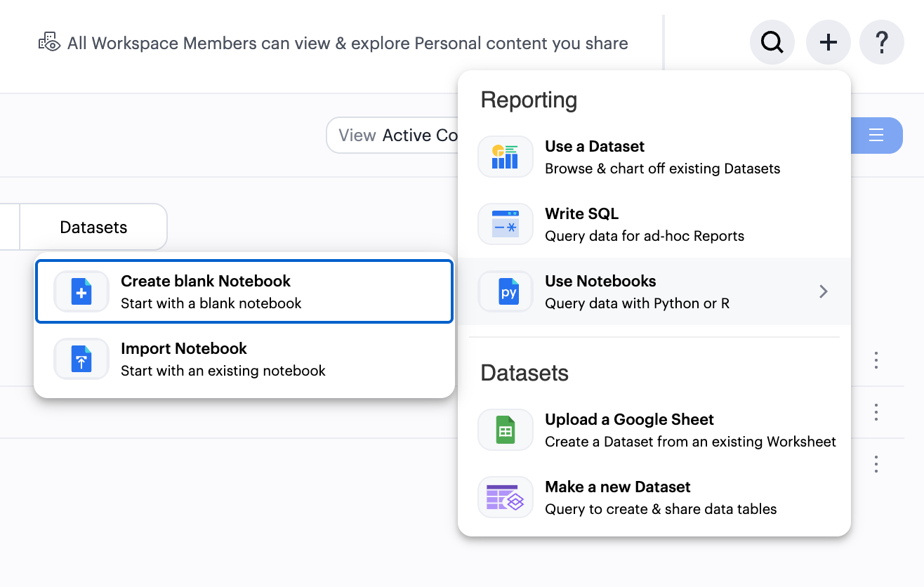Select Create blank Notebook menu item
This screenshot has width=924, height=587.
(x=244, y=291)
